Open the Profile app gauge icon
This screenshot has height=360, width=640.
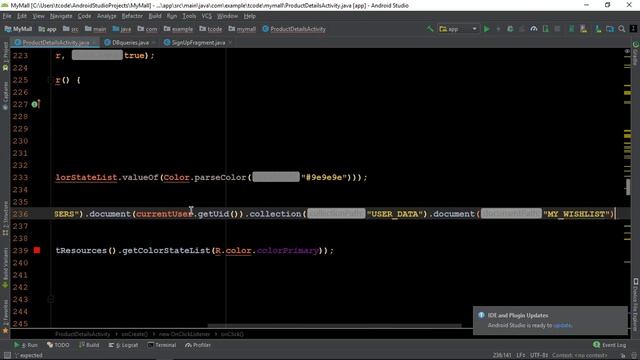coord(533,29)
